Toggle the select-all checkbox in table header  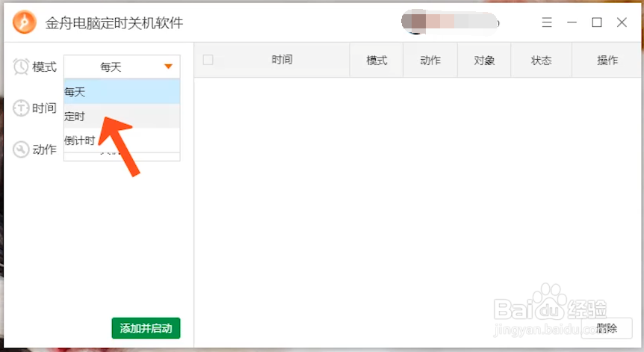coord(208,60)
